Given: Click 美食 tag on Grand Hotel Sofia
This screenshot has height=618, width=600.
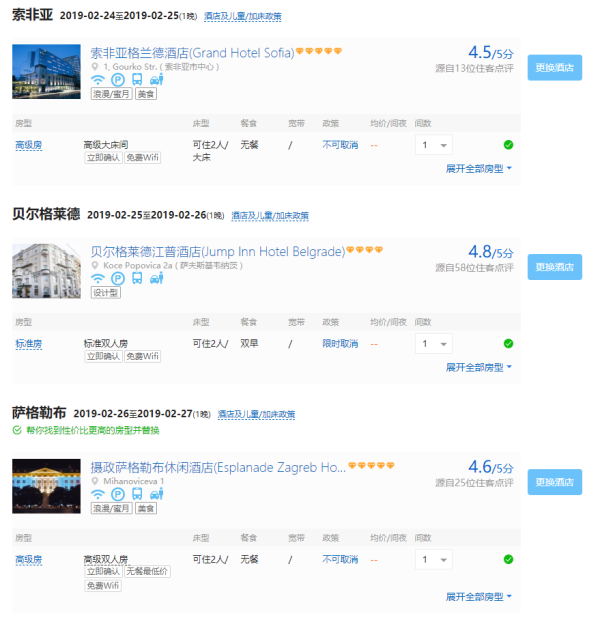Looking at the screenshot, I should [146, 94].
